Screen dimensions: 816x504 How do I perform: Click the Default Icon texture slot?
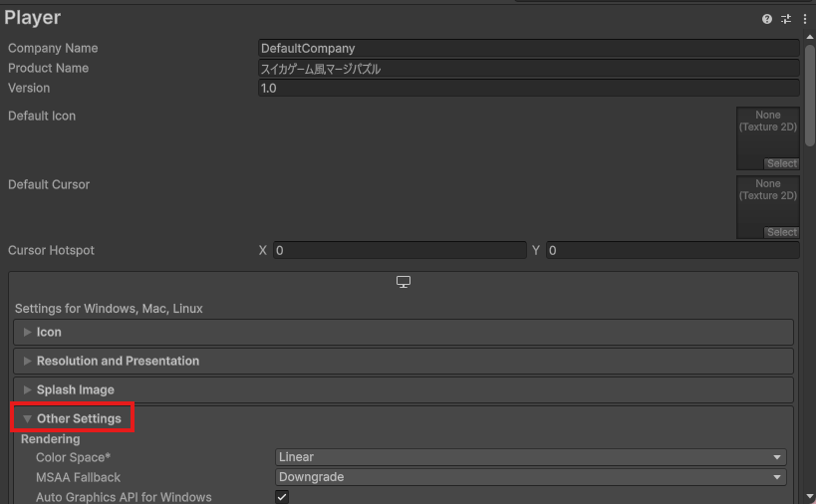(x=767, y=138)
